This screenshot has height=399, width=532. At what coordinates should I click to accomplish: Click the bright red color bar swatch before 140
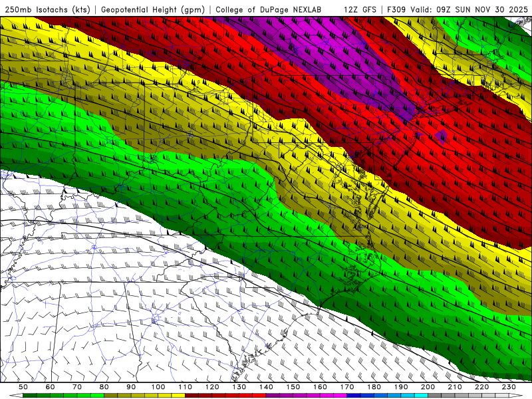coord(259,395)
